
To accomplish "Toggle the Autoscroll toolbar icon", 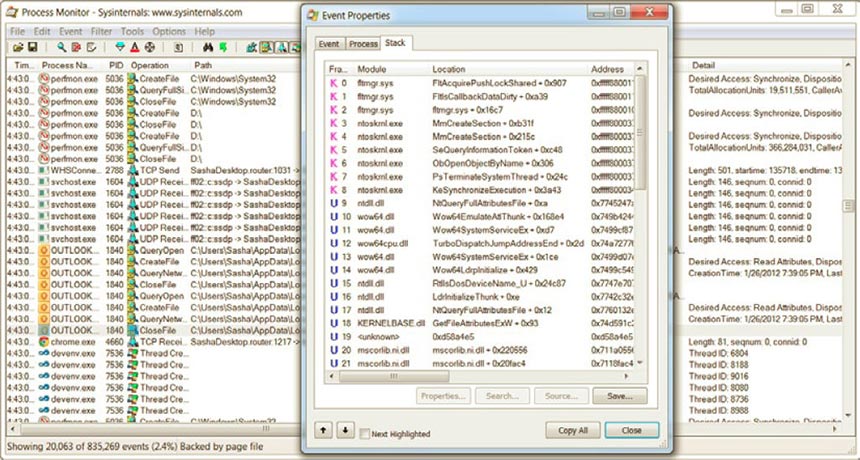I will coord(76,48).
